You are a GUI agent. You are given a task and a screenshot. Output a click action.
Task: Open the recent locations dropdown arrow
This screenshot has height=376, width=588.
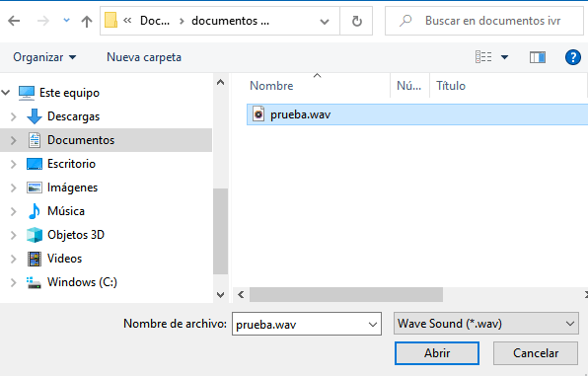pos(66,20)
